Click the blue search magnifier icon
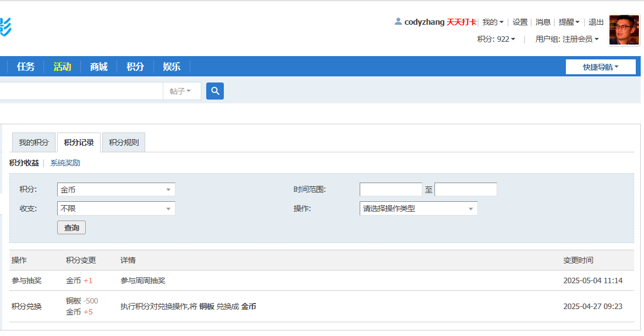 tap(214, 91)
